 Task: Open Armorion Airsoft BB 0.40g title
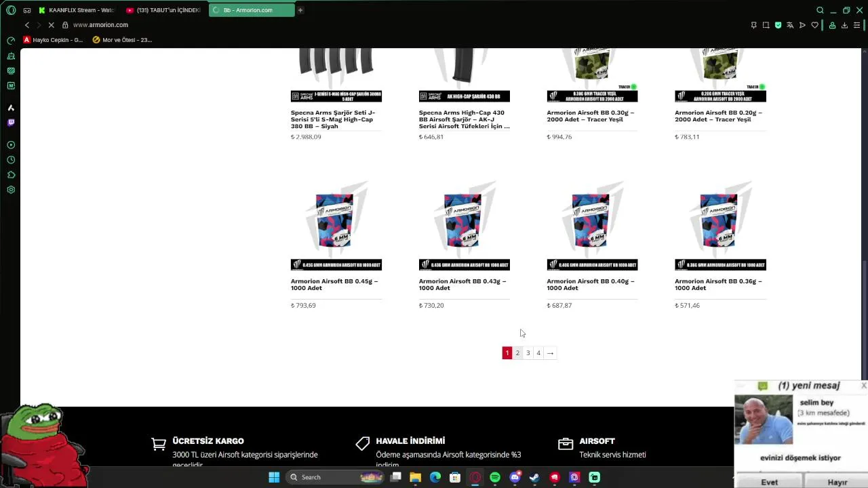(591, 285)
